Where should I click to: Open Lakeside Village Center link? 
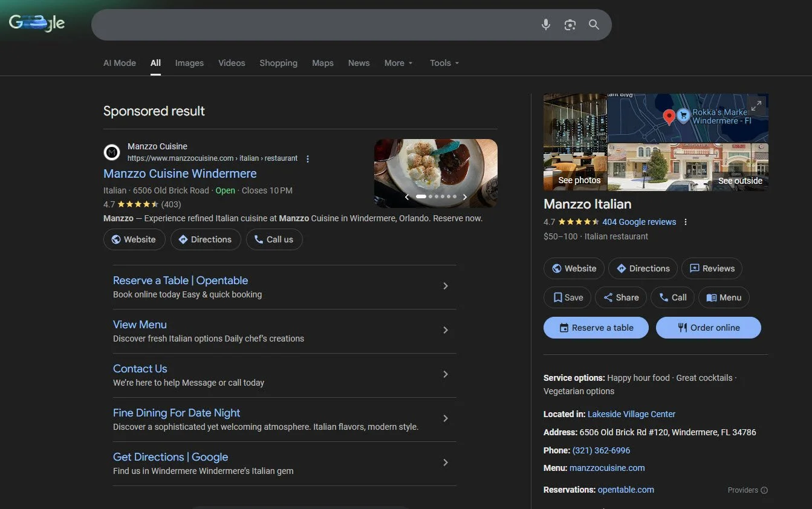631,414
